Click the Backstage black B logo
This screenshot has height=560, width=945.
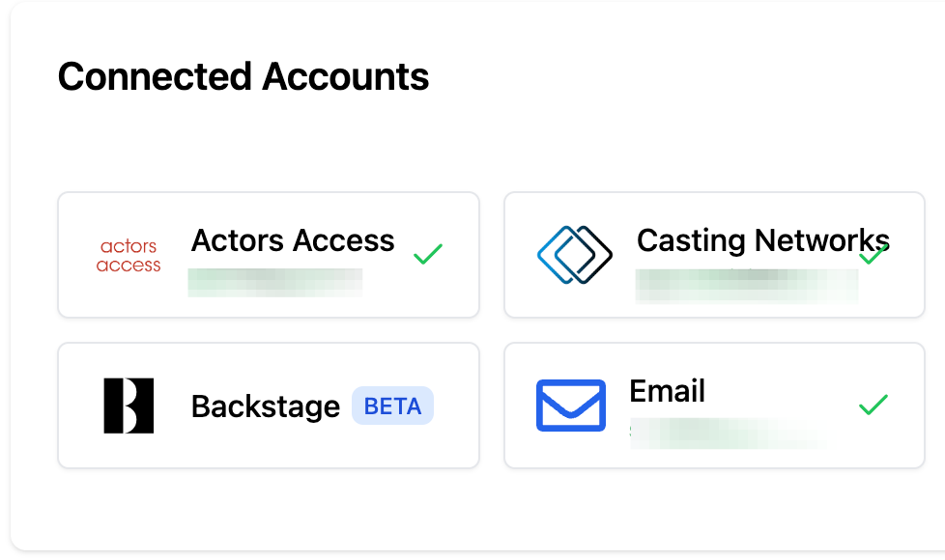(129, 406)
